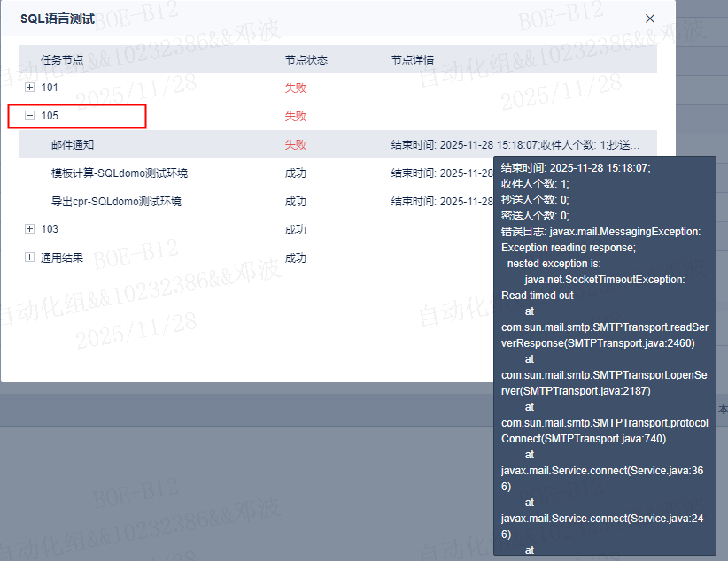Click the 通用结果 node label
The height and width of the screenshot is (561, 728).
point(62,257)
